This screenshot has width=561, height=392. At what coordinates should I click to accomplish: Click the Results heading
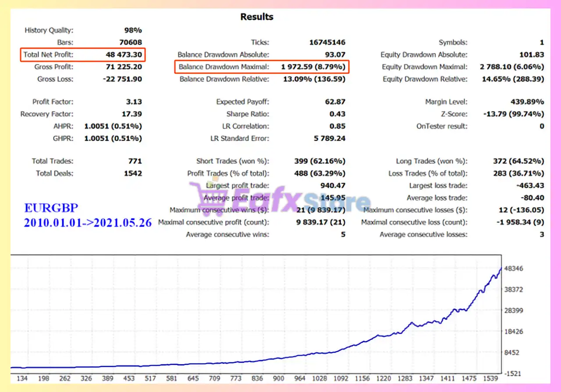(x=257, y=17)
